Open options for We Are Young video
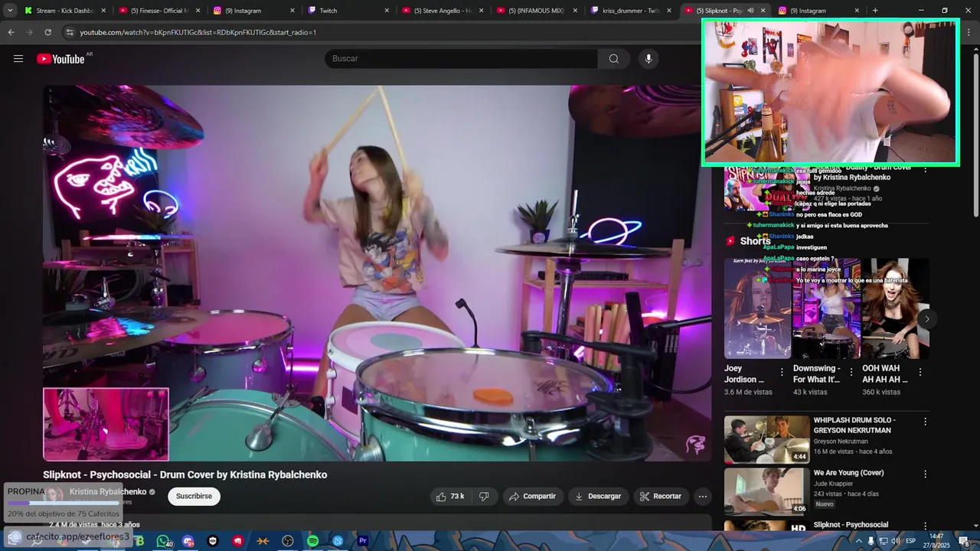The height and width of the screenshot is (551, 980). coord(925,474)
